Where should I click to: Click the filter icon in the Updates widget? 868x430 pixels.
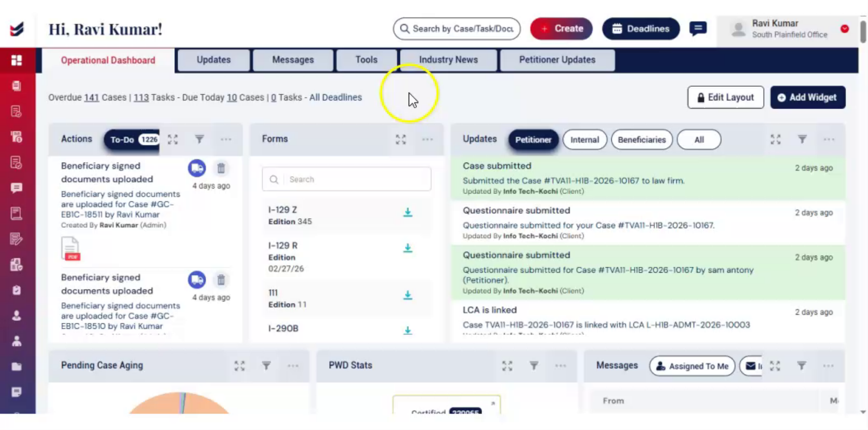coord(802,139)
